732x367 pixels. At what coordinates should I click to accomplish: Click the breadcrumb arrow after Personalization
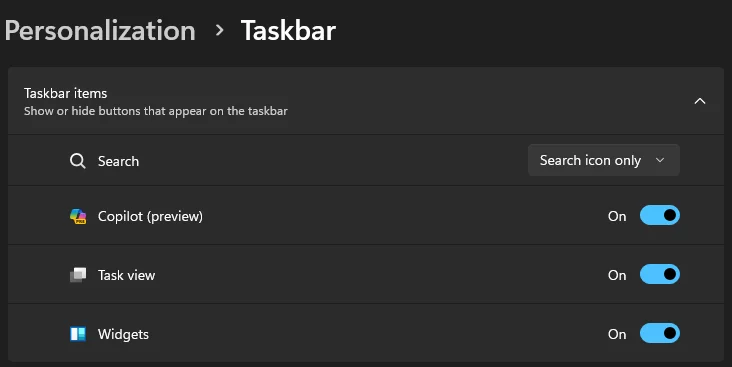coord(219,30)
